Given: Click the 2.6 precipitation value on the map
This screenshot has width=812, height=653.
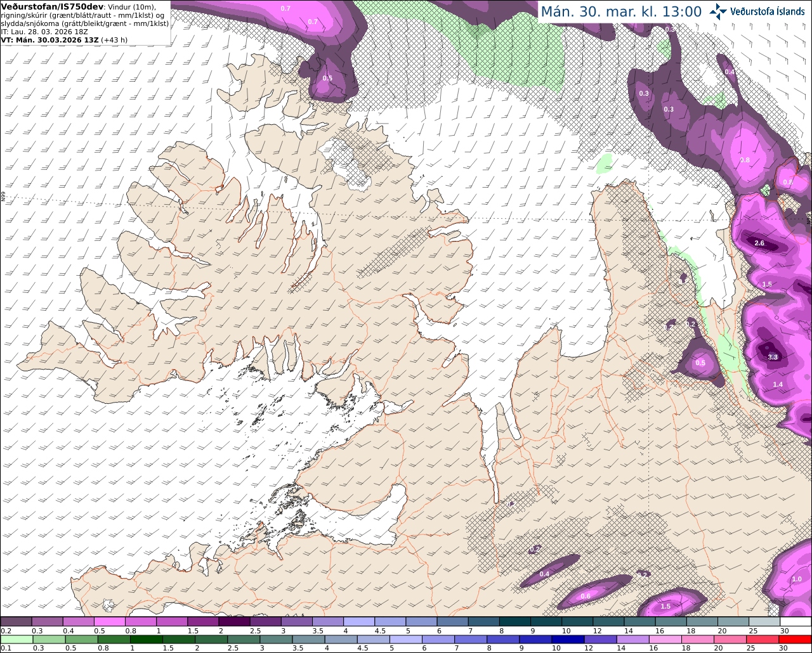Looking at the screenshot, I should tap(759, 243).
